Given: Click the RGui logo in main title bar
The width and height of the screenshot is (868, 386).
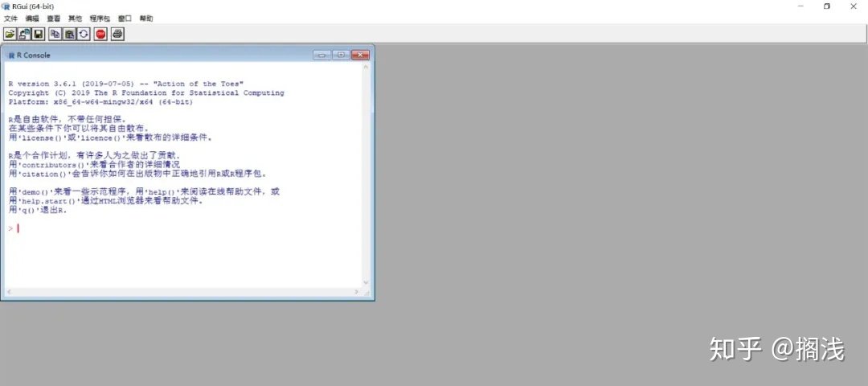Looking at the screenshot, I should (x=6, y=6).
